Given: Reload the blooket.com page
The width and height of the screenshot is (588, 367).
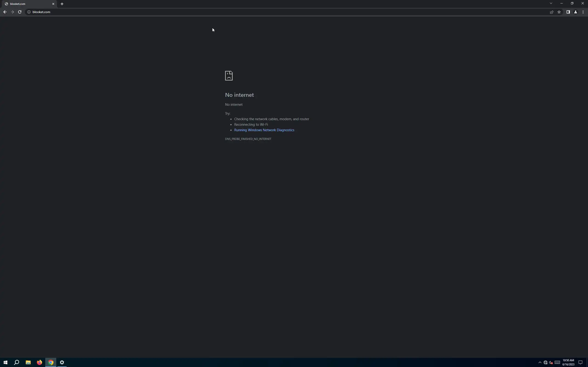Looking at the screenshot, I should click(x=20, y=12).
